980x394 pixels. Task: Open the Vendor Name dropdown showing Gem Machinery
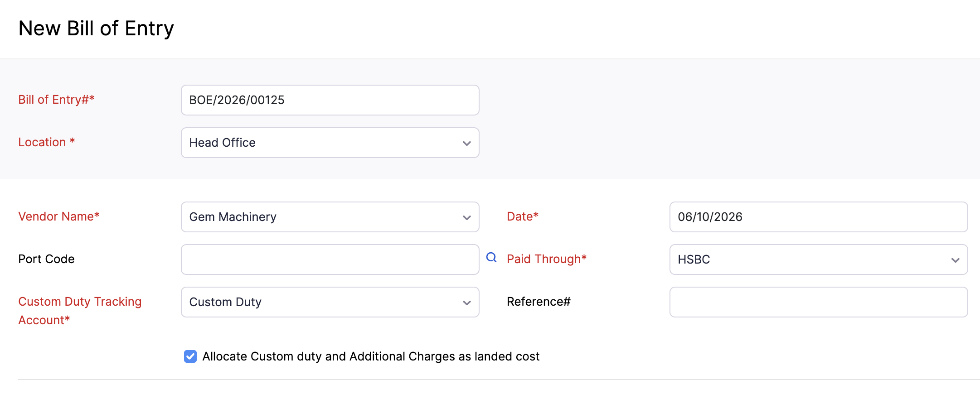pos(330,217)
